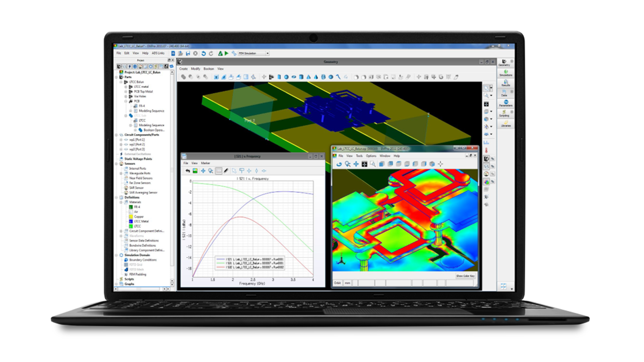Image resolution: width=644 pixels, height=362 pixels.
Task: Open the Scripting panel on the right sidebar
Action: pos(506,113)
